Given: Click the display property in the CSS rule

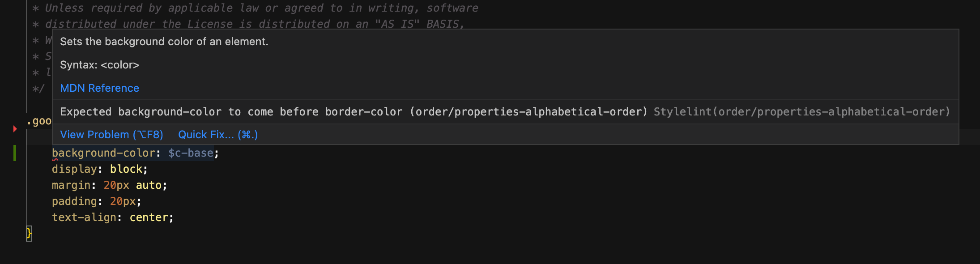Looking at the screenshot, I should [x=75, y=169].
